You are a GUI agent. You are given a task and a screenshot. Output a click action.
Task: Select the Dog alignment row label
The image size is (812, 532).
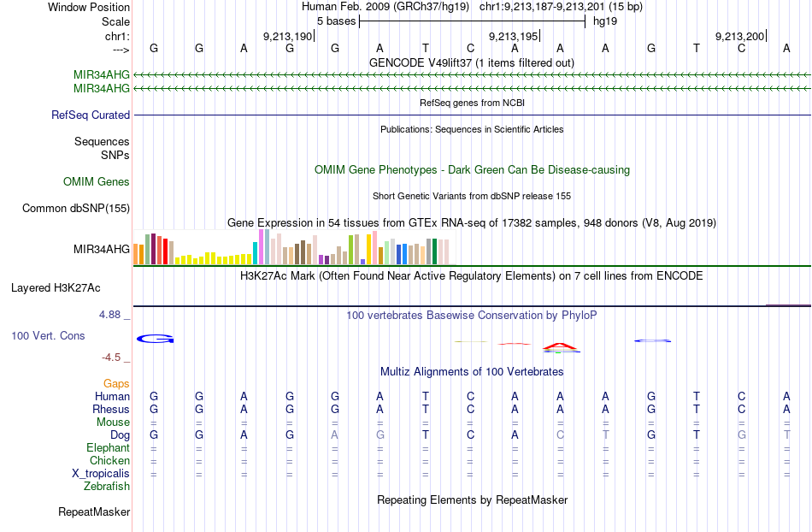[121, 435]
